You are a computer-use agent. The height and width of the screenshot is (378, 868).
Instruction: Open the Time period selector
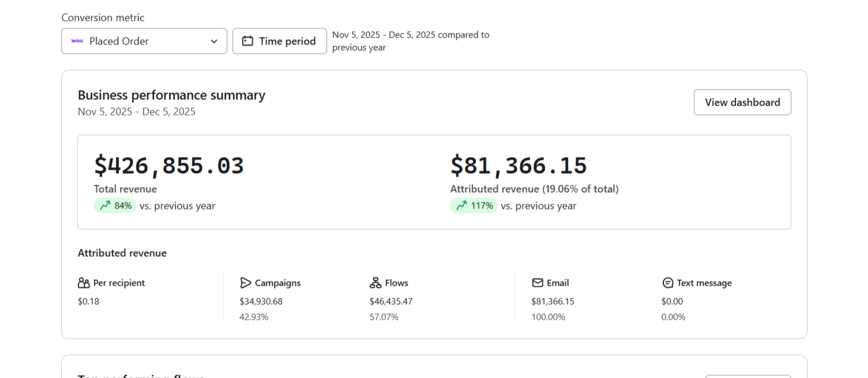click(x=280, y=41)
